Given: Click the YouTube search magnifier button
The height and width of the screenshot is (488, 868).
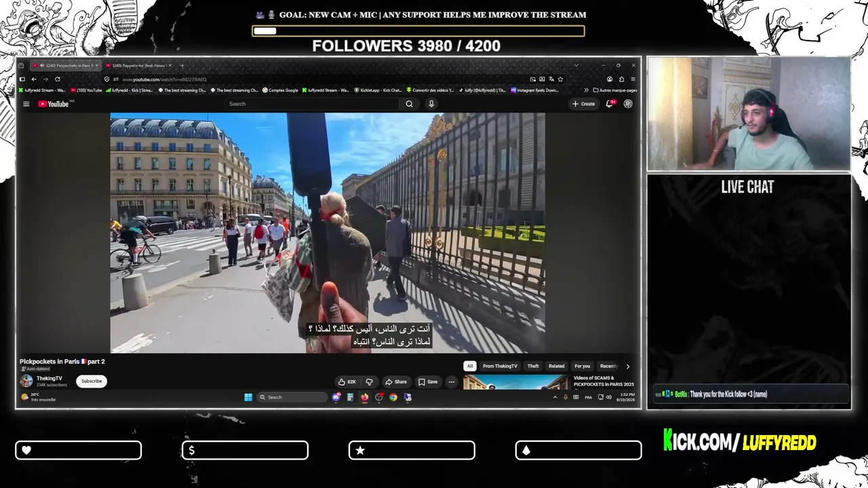Looking at the screenshot, I should pyautogui.click(x=409, y=104).
